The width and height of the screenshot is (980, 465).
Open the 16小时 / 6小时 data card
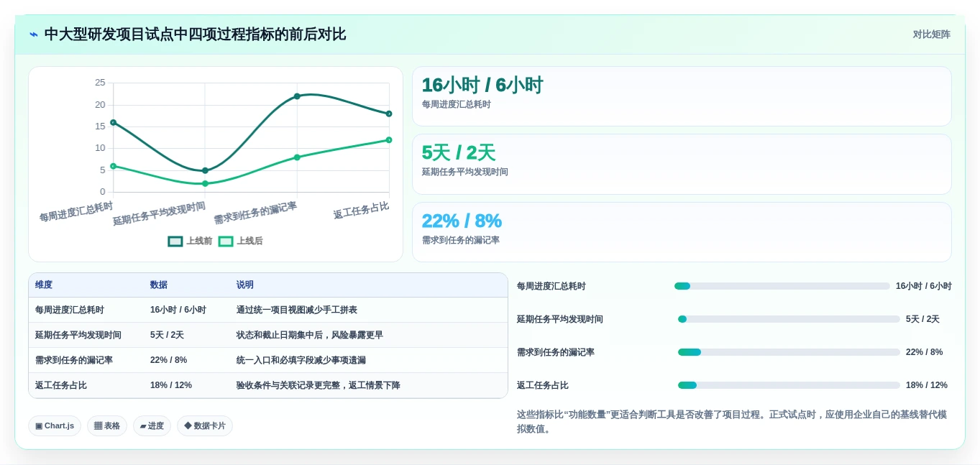(682, 96)
